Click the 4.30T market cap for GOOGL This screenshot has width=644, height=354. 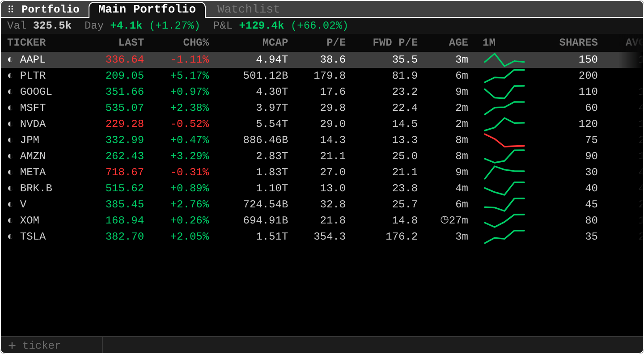(272, 92)
